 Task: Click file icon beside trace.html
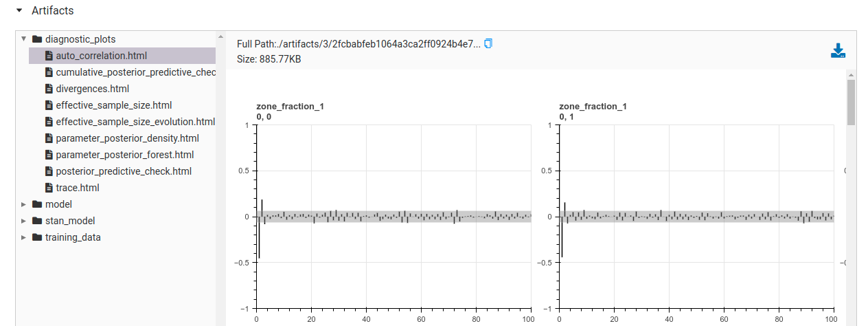tap(49, 188)
